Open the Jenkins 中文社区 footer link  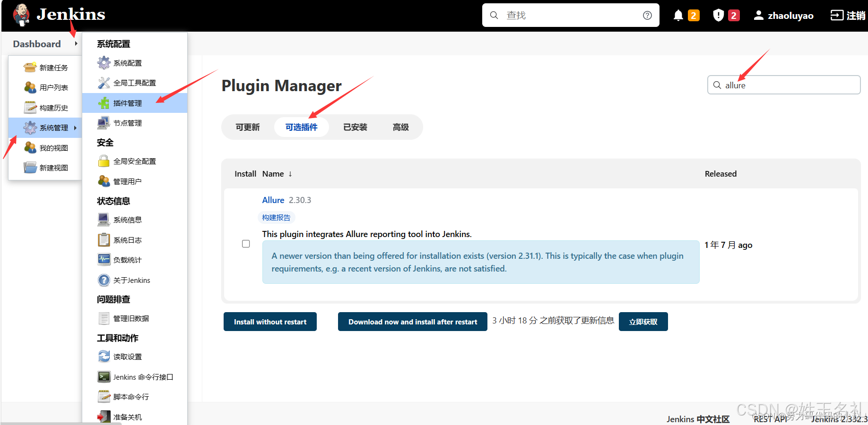click(698, 419)
